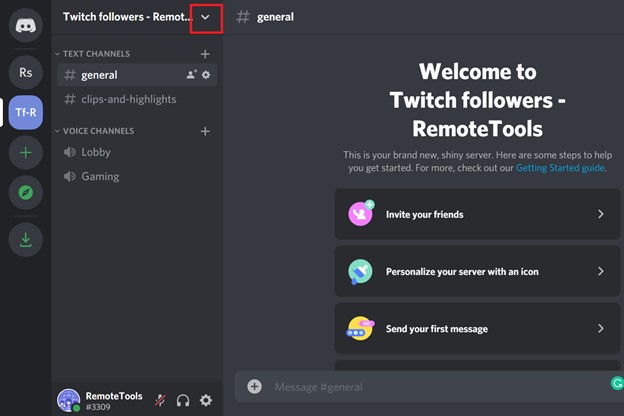Open clips-and-highlights channel
Viewport: 624px width, 416px height.
click(137, 99)
